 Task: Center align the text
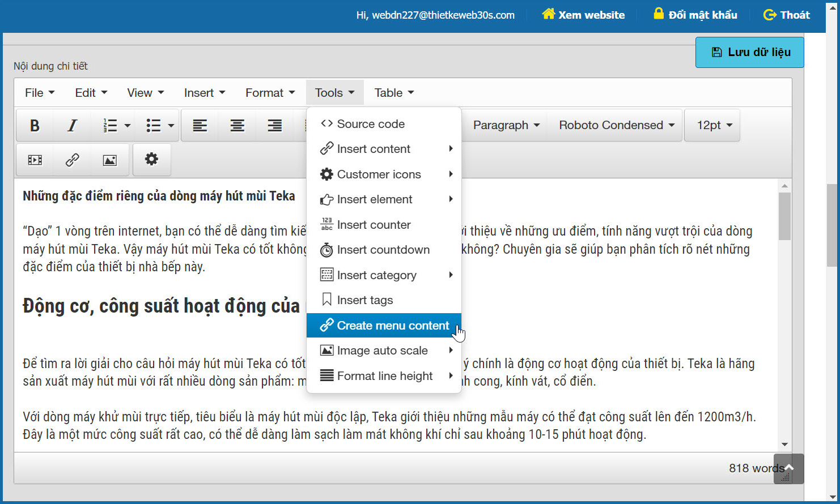[x=237, y=125]
